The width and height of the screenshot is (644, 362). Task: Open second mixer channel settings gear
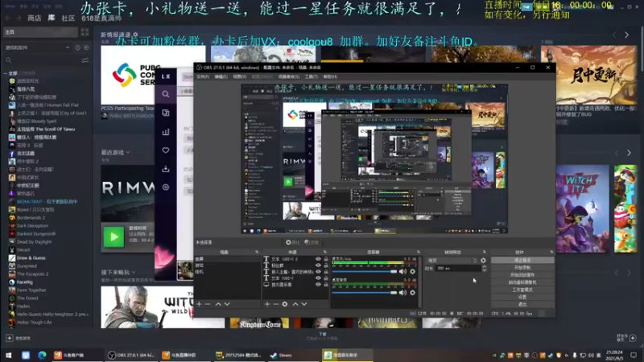[412, 293]
